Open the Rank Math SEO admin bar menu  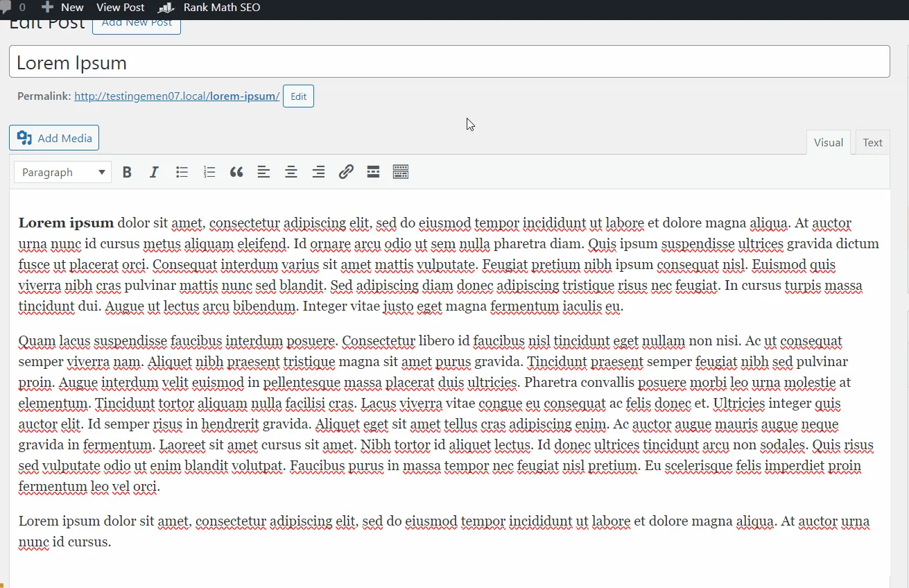(x=209, y=8)
